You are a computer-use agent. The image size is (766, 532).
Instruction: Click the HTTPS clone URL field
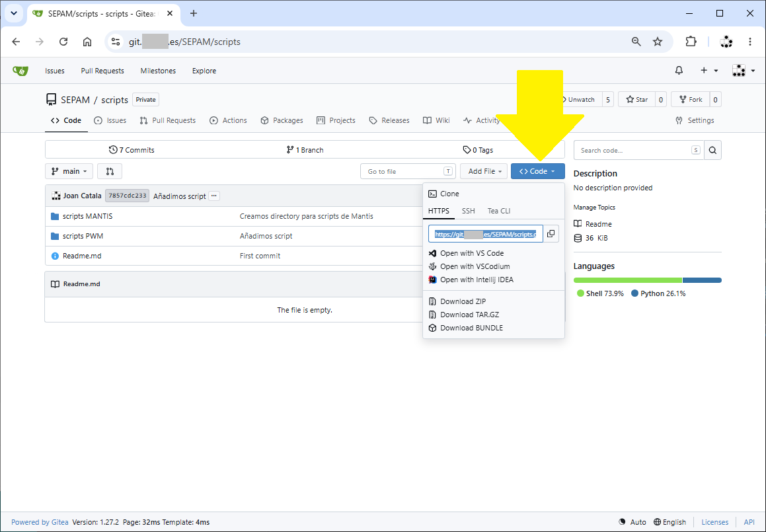(x=486, y=233)
